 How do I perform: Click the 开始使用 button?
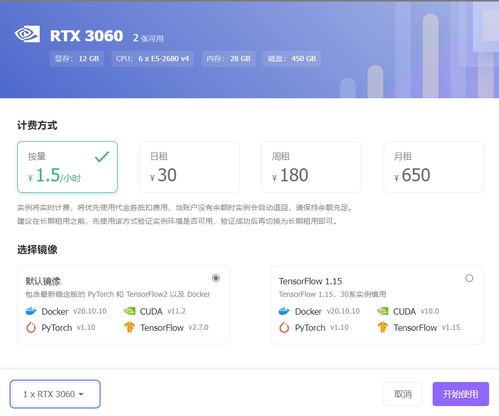pos(461,394)
